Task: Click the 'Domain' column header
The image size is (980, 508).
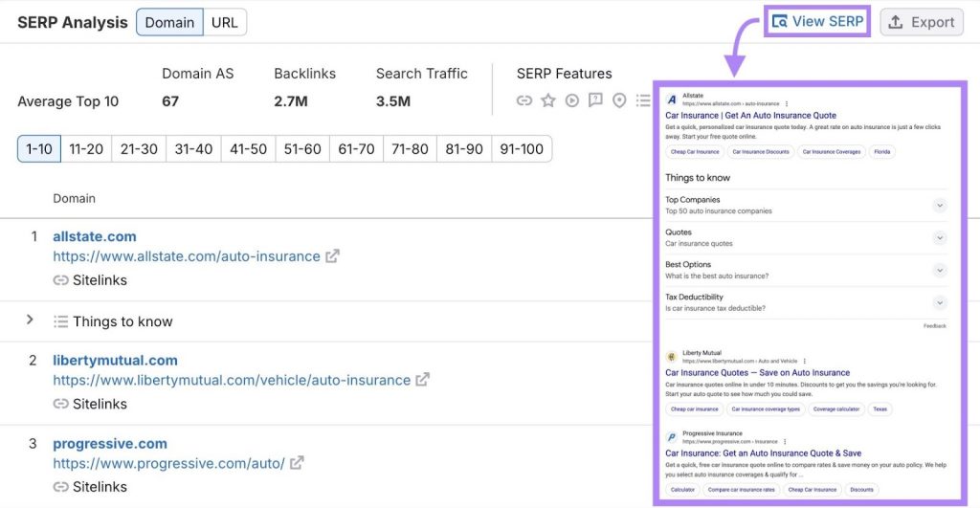Action: click(75, 198)
